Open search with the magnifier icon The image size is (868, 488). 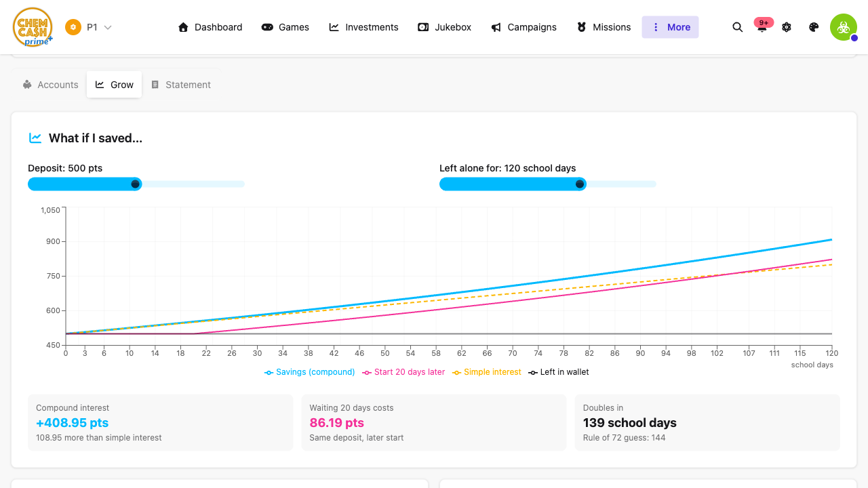[738, 27]
